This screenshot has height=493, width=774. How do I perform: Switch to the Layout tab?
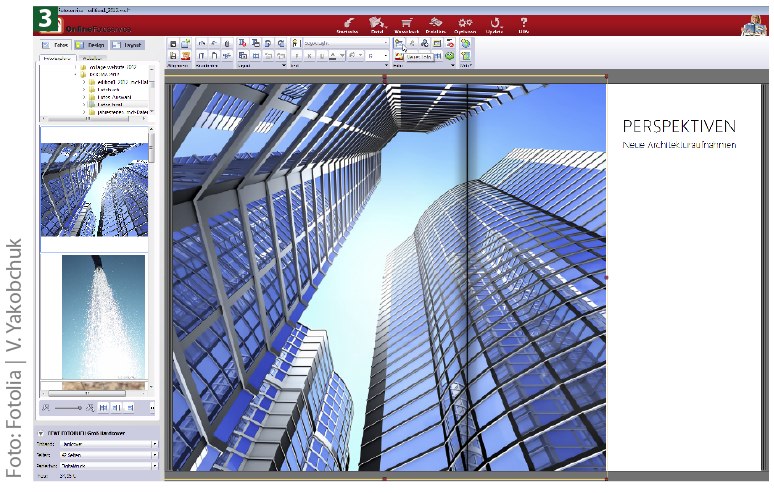coord(127,45)
